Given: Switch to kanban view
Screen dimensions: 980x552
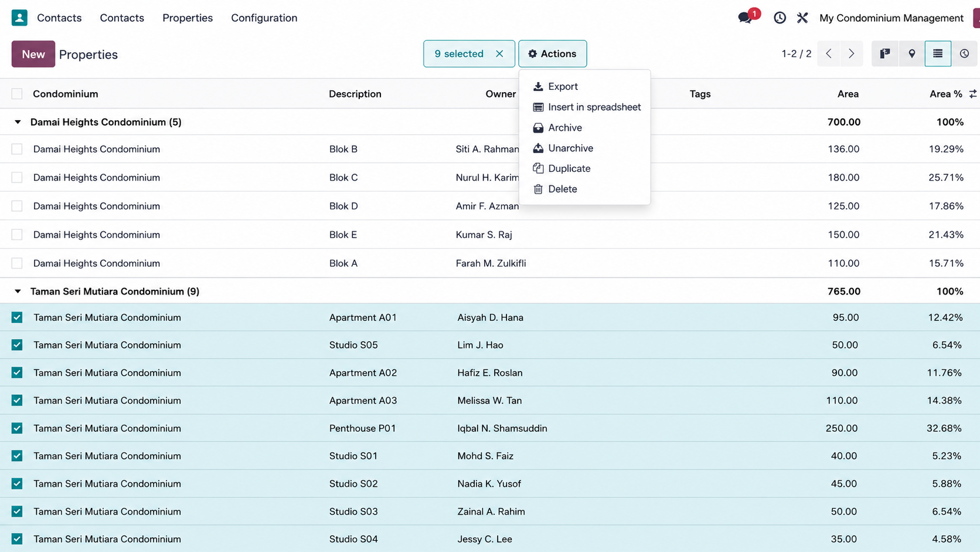Looking at the screenshot, I should [885, 53].
